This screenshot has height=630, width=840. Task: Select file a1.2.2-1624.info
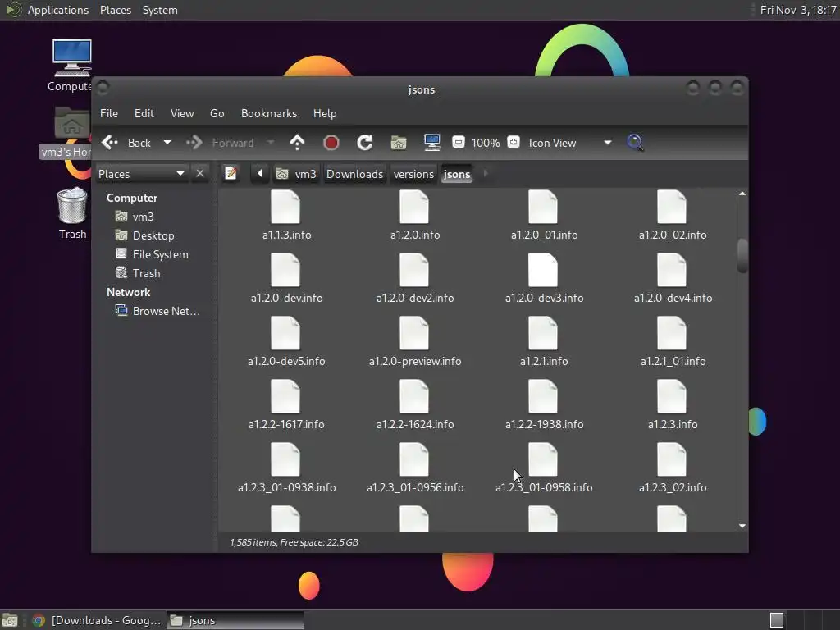pyautogui.click(x=414, y=405)
